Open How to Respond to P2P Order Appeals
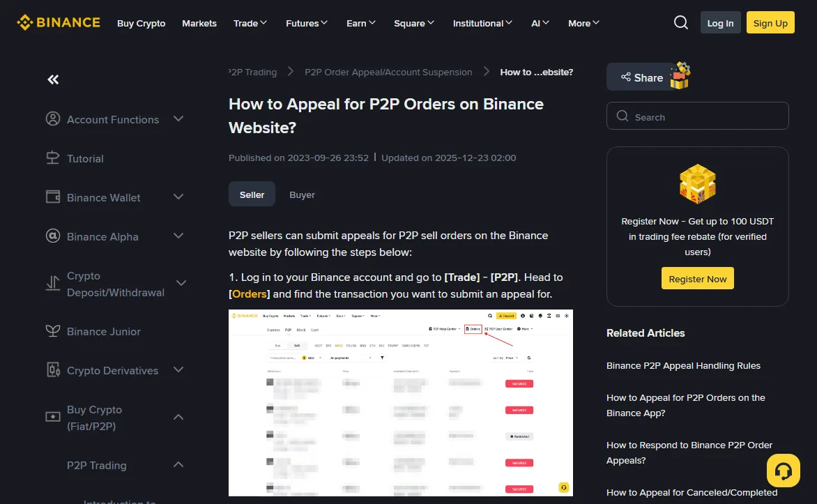The height and width of the screenshot is (504, 817). pos(689,452)
